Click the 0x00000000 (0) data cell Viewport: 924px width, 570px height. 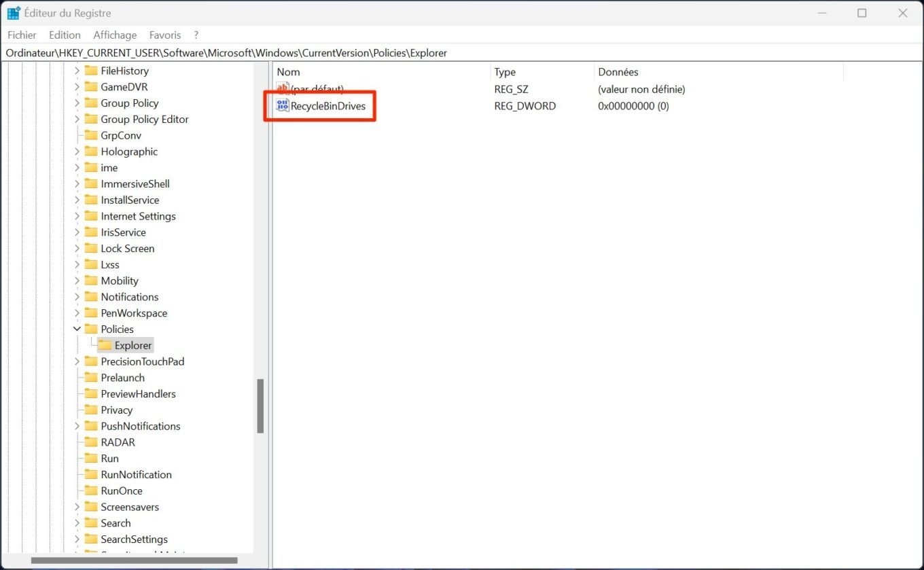(x=633, y=106)
